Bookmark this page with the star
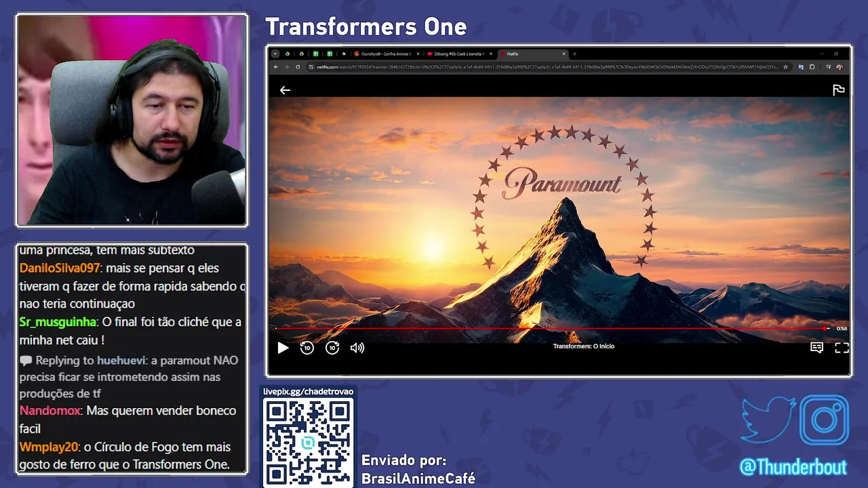The width and height of the screenshot is (868, 488). [785, 67]
